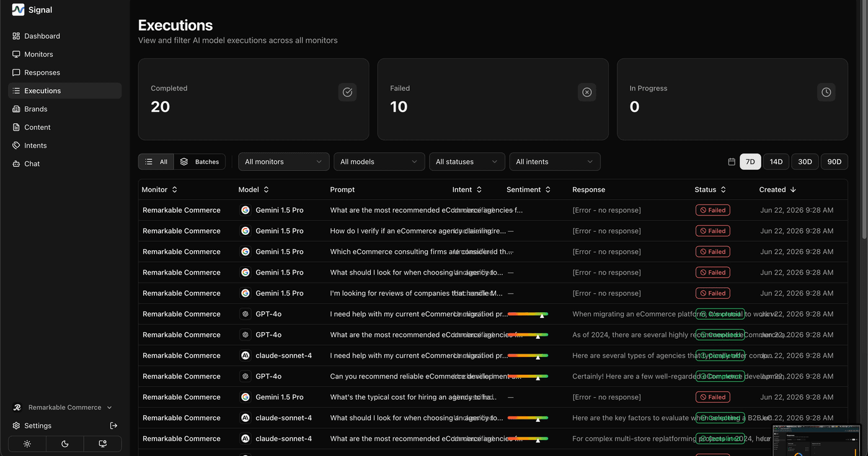Click Failed badge in 'I'm looking for reviews' row

point(712,293)
